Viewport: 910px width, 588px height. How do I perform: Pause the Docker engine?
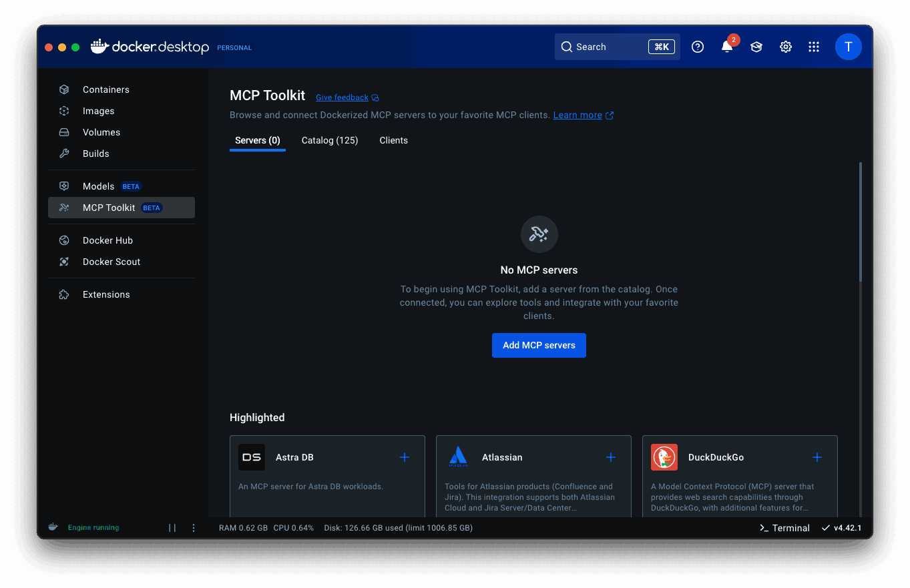pyautogui.click(x=172, y=527)
